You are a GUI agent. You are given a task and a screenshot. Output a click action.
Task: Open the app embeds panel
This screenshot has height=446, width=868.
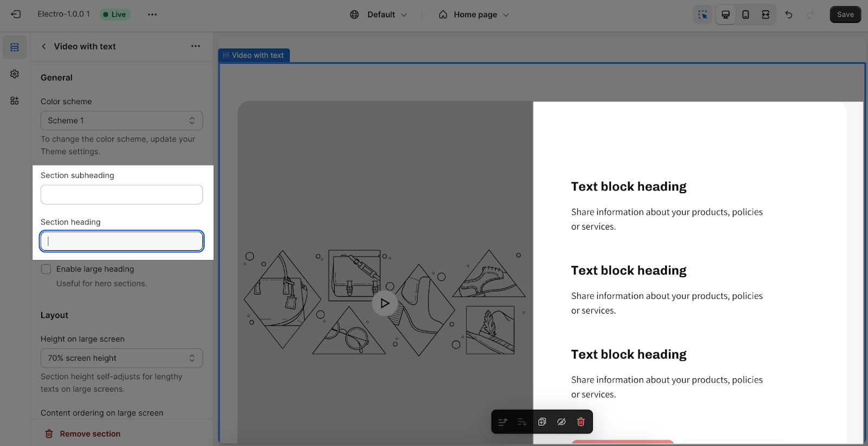(x=15, y=100)
